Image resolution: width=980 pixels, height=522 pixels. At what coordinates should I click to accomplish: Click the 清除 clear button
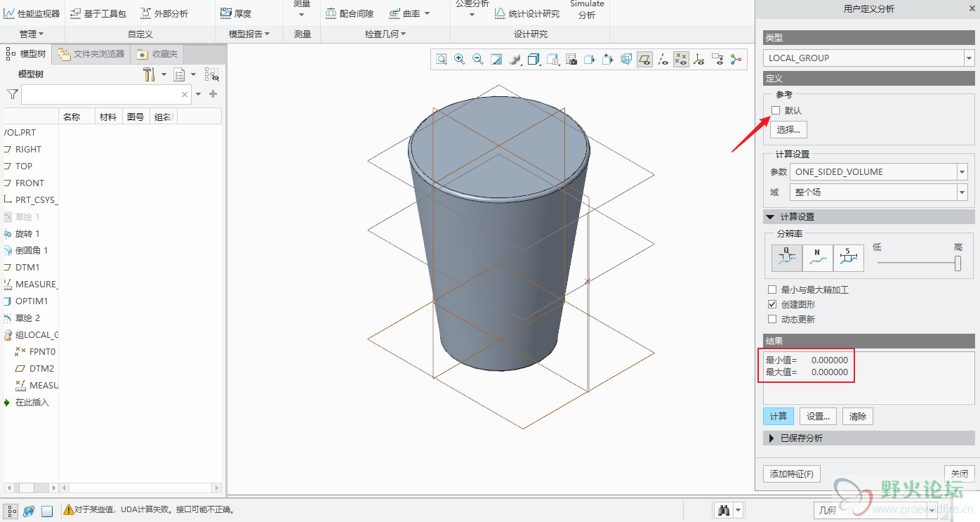click(858, 416)
